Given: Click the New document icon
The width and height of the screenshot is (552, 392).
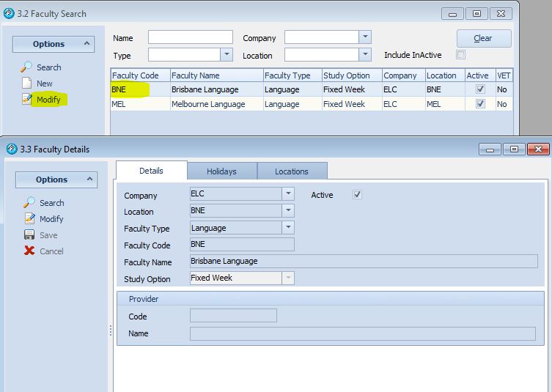Looking at the screenshot, I should pyautogui.click(x=27, y=83).
